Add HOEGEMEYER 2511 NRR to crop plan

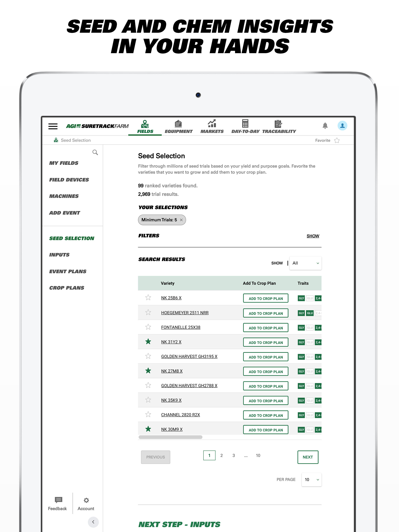point(266,313)
